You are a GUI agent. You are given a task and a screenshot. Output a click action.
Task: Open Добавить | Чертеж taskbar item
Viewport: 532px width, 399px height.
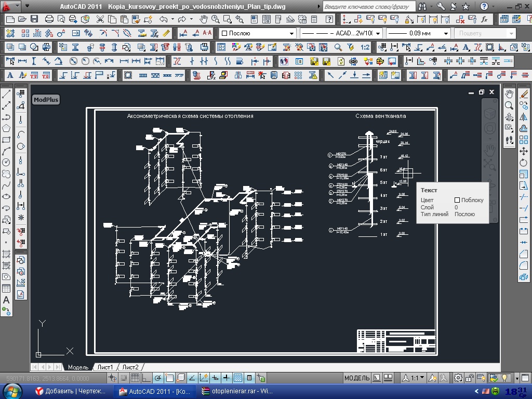click(71, 391)
